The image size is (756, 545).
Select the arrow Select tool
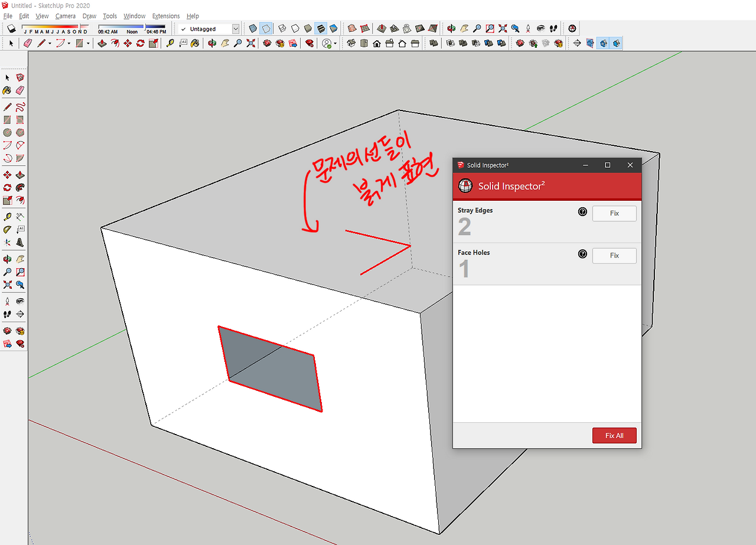tap(10, 43)
